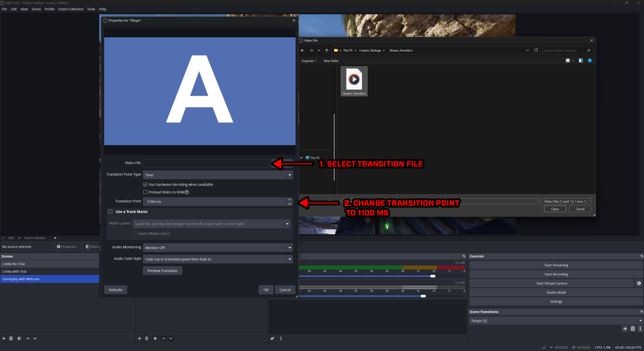
Task: Add a new scene transition with the plus icon
Action: [625, 329]
